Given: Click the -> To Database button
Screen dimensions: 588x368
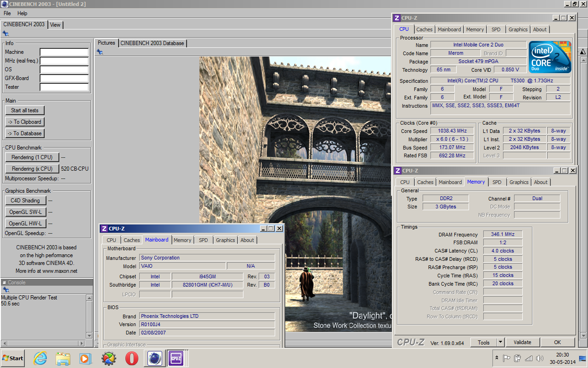Looking at the screenshot, I should point(25,133).
